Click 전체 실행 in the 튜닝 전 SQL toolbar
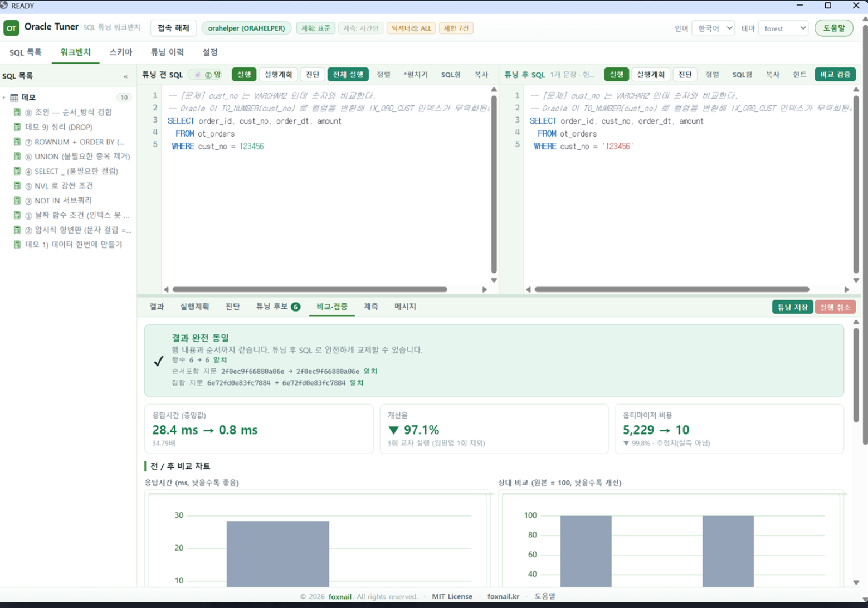868x608 pixels. pyautogui.click(x=348, y=75)
